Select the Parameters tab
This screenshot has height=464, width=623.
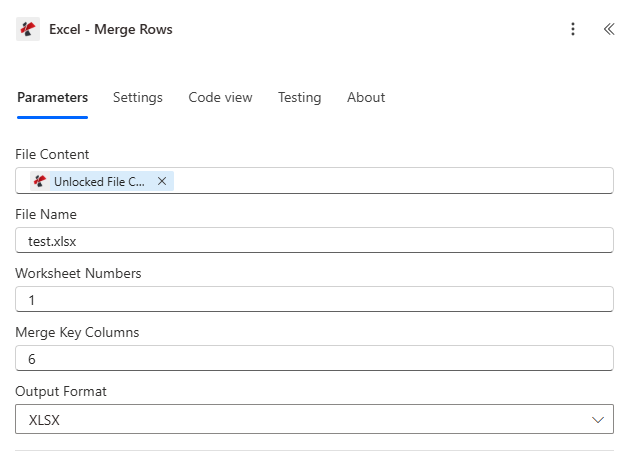click(52, 97)
